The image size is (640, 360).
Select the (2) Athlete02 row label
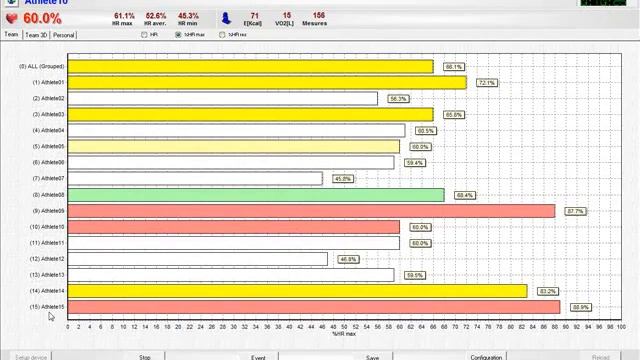pyautogui.click(x=48, y=98)
